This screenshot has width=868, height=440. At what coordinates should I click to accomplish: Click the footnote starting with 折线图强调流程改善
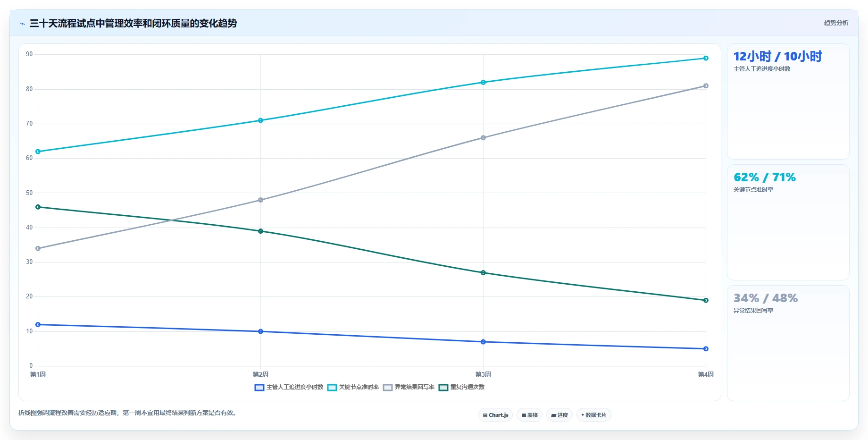(128, 413)
